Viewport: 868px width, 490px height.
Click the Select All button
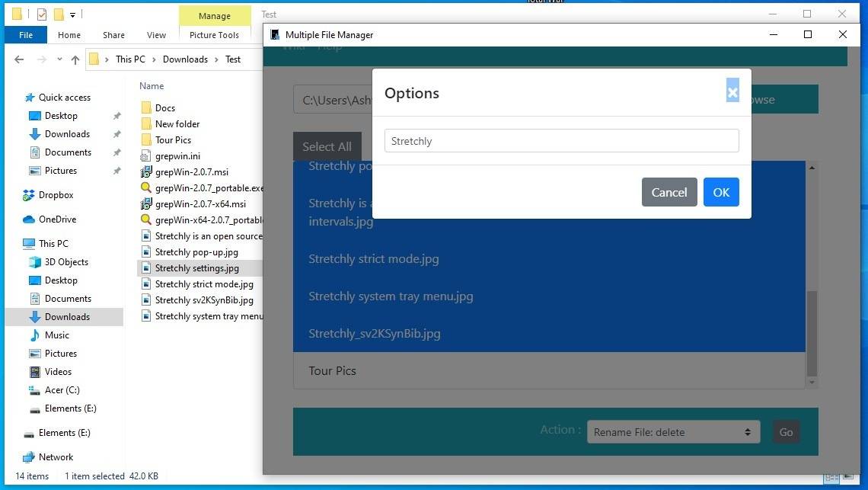pos(327,147)
